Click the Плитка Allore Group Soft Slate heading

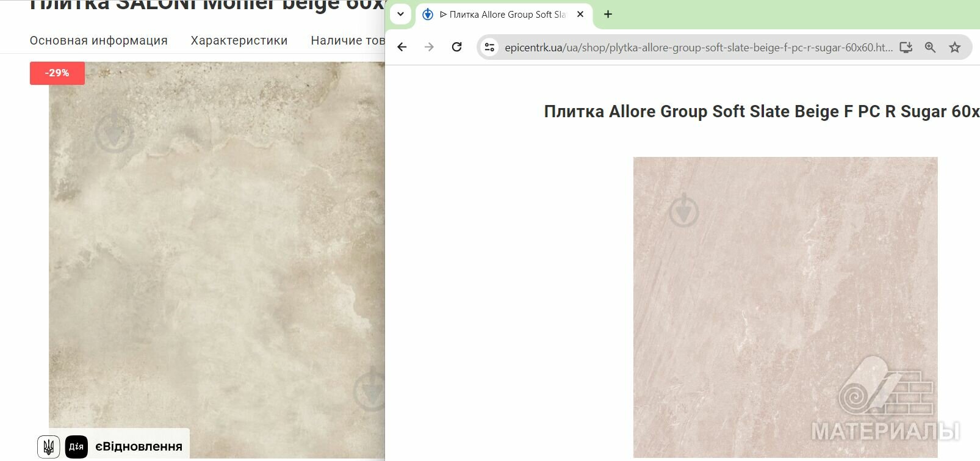762,111
